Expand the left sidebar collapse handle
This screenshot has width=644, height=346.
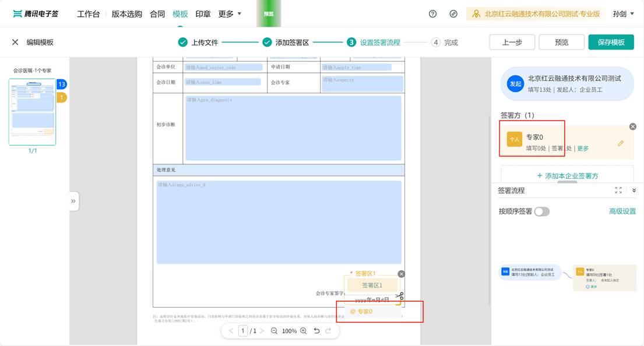point(73,201)
